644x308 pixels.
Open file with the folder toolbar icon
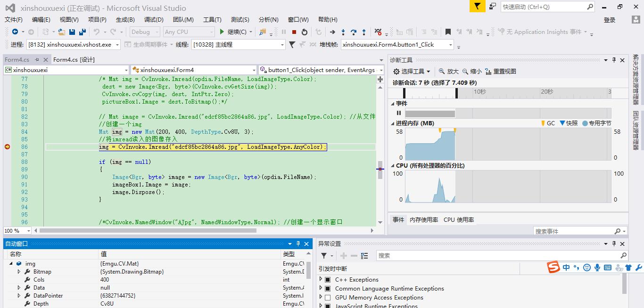click(61, 32)
